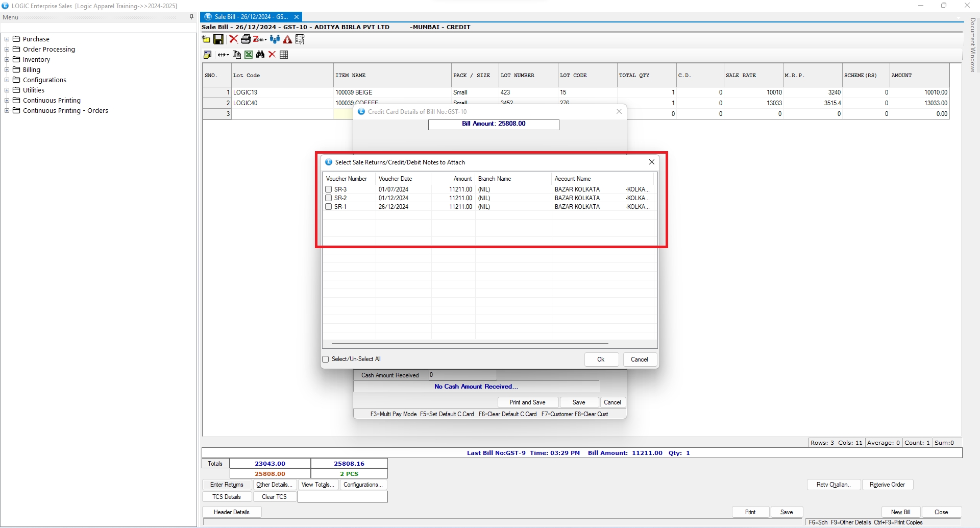Click the binoculars find icon
The width and height of the screenshot is (980, 528).
coord(260,55)
